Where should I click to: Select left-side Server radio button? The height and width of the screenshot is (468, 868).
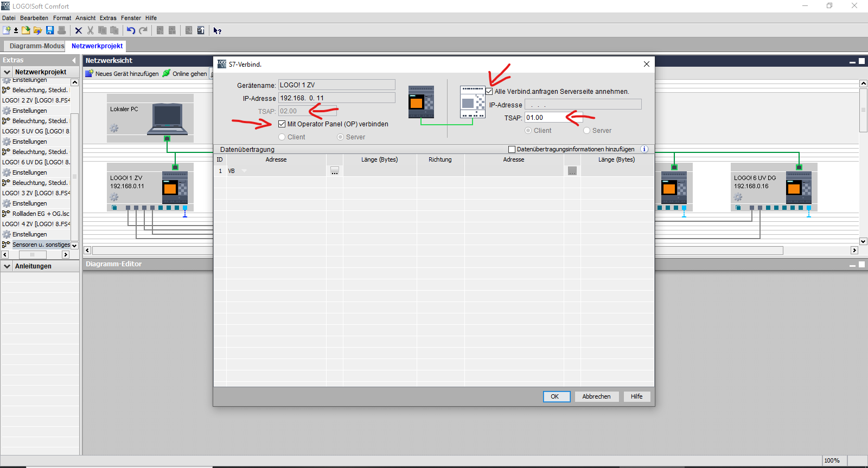340,137
